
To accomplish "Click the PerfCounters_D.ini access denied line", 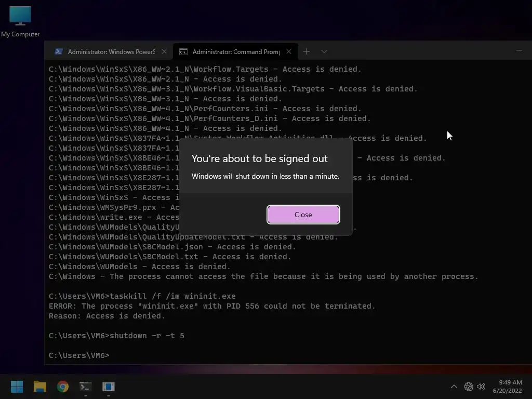I will [210, 118].
